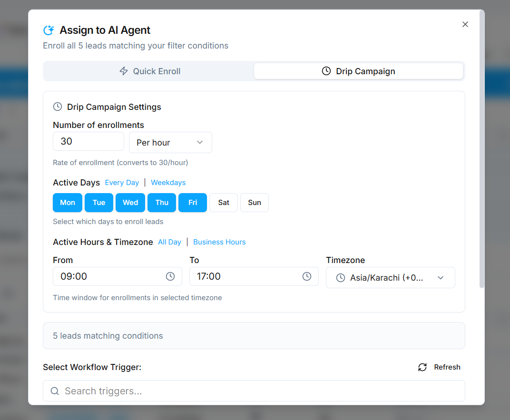Choose the Every Day preset link
The width and height of the screenshot is (510, 420).
122,183
